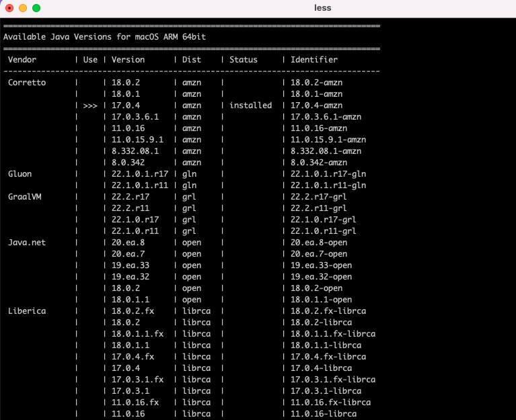Click Liberica version cell 11.0.16.fx

pos(135,403)
